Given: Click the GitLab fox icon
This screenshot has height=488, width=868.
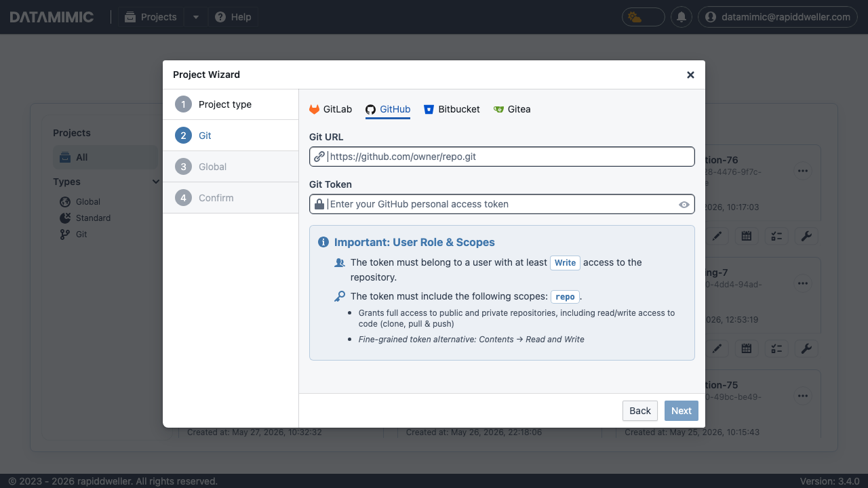Looking at the screenshot, I should click(x=314, y=110).
